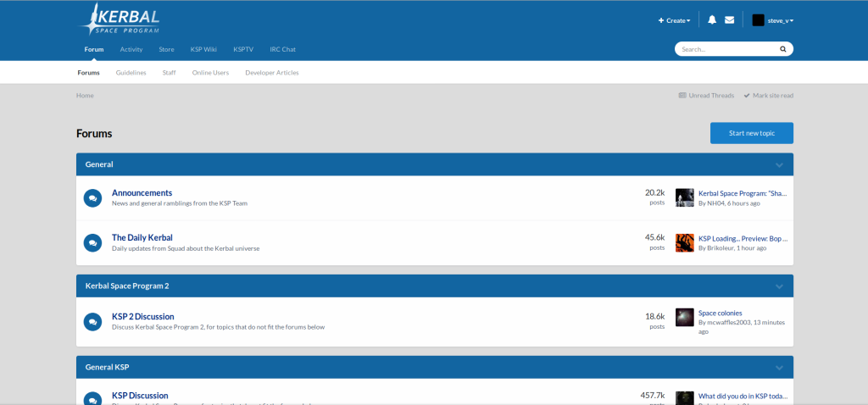
Task: Click the 20.2k posts count
Action: 655,192
